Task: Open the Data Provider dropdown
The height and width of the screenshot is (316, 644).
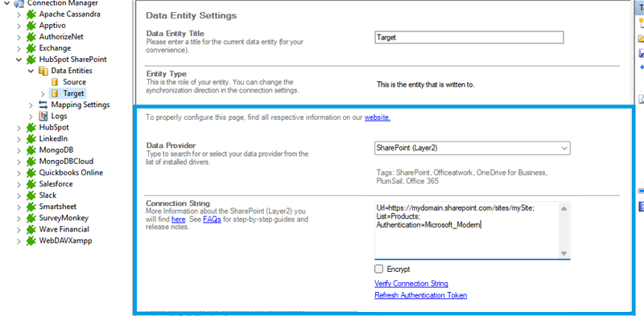Action: 564,148
